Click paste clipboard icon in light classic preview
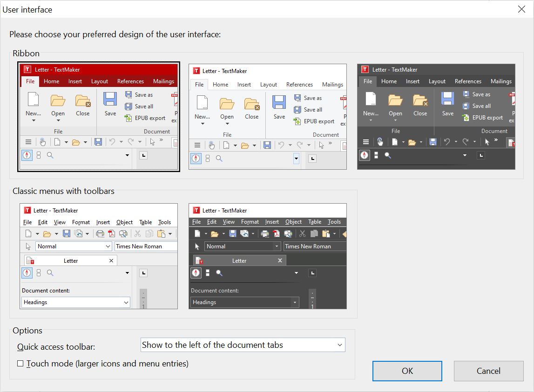The height and width of the screenshot is (392, 534). (161, 234)
